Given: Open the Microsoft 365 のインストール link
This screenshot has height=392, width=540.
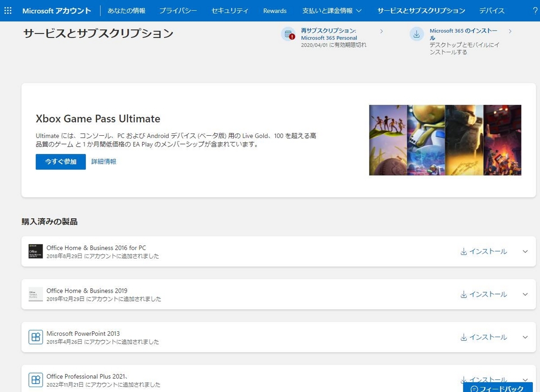Looking at the screenshot, I should [x=463, y=34].
